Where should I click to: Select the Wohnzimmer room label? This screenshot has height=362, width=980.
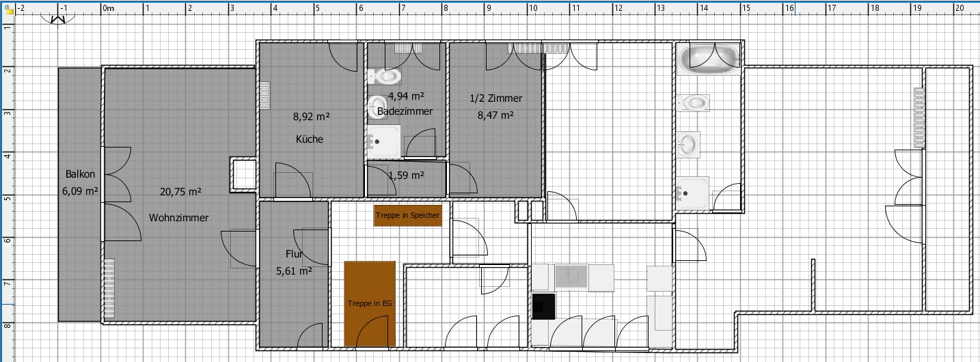[178, 218]
